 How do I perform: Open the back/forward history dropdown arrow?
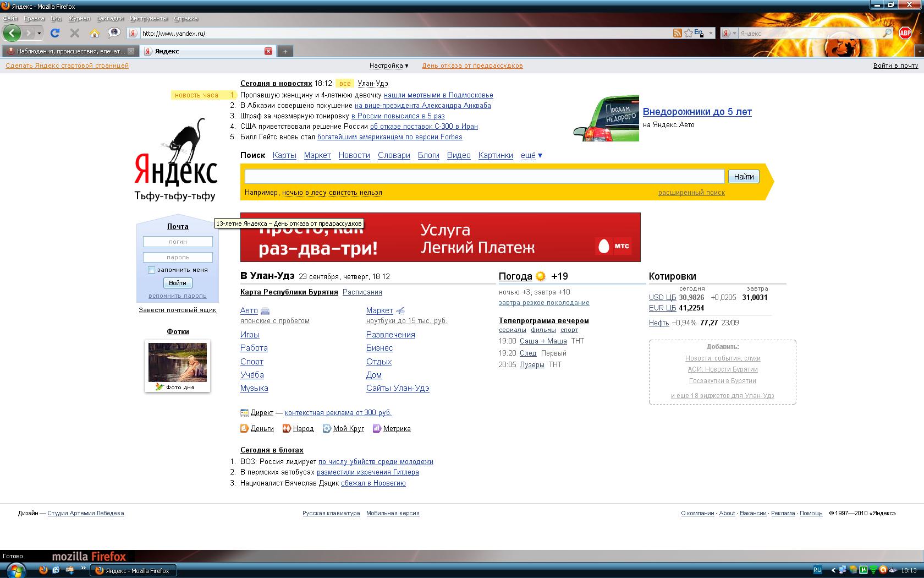coord(39,33)
